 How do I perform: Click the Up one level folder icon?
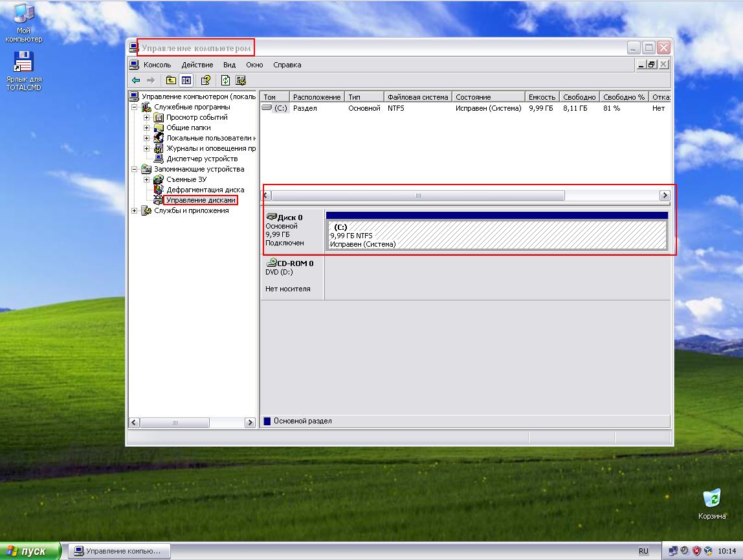tap(171, 80)
